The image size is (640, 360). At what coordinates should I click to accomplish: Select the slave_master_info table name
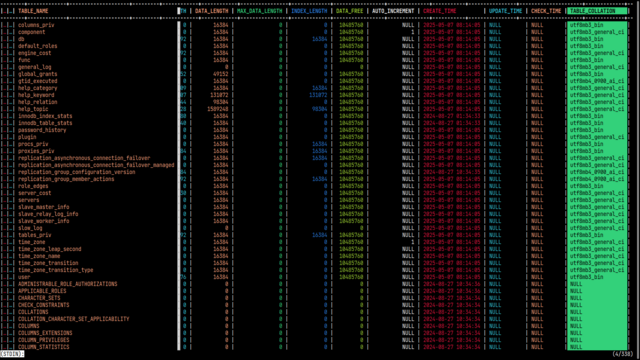[x=44, y=207]
